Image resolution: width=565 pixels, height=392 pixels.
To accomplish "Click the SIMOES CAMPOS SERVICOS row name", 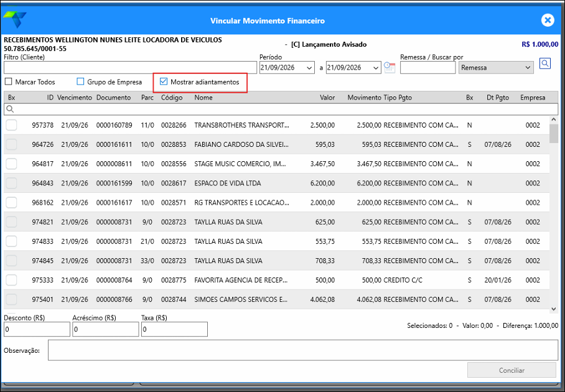I will (x=241, y=299).
